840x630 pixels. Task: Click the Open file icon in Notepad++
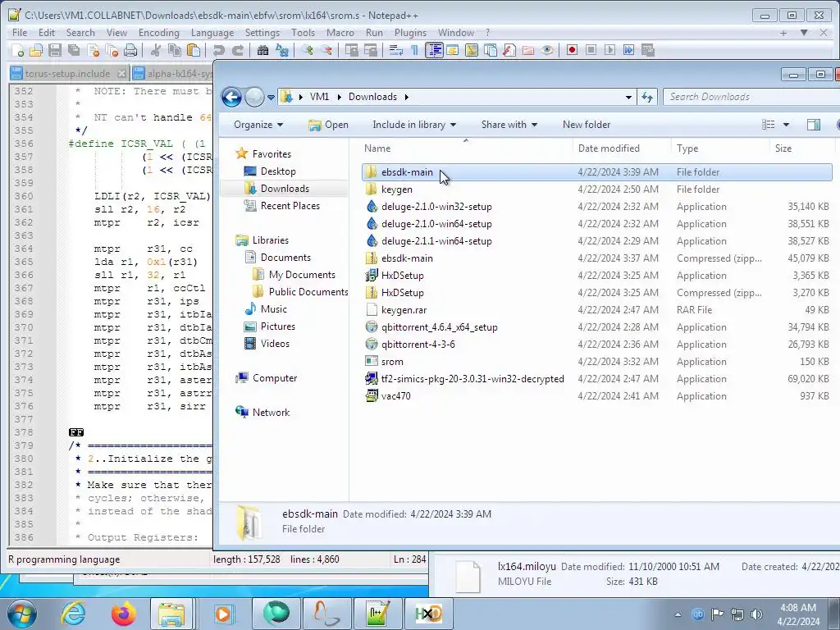(x=36, y=50)
